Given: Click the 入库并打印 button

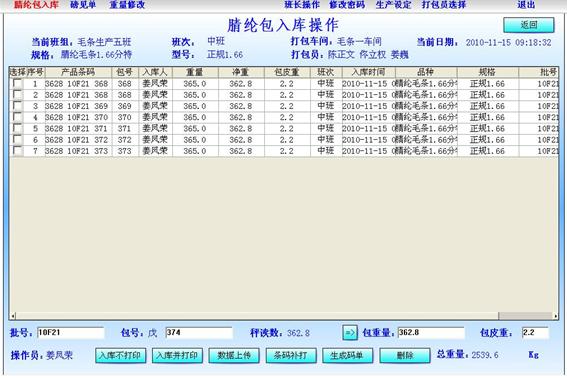Looking at the screenshot, I should coord(177,356).
